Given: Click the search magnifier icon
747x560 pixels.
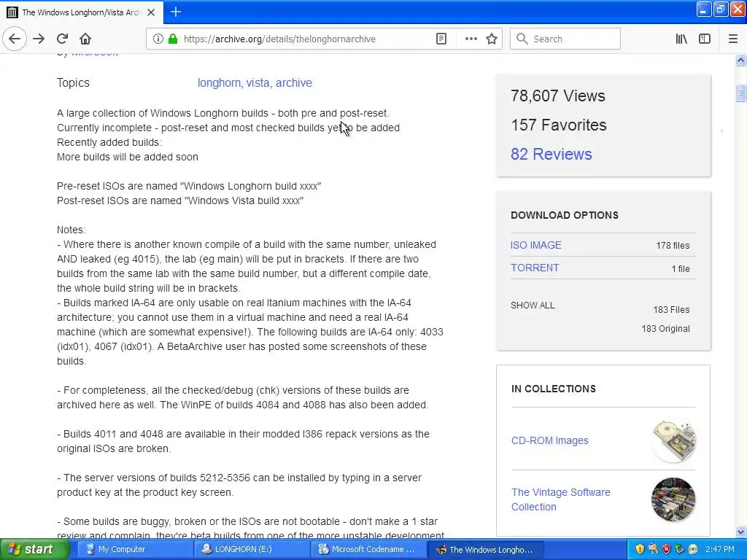Looking at the screenshot, I should (522, 39).
